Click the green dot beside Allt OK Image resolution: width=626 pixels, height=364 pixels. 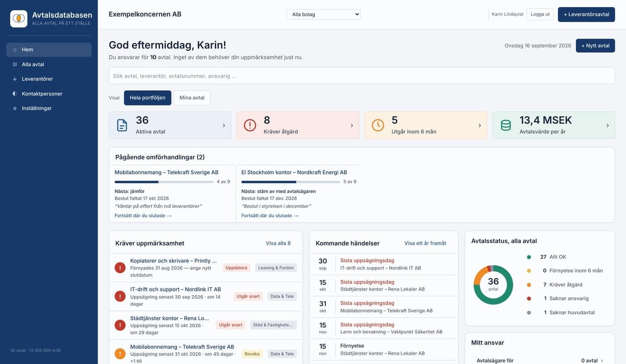[x=529, y=257]
